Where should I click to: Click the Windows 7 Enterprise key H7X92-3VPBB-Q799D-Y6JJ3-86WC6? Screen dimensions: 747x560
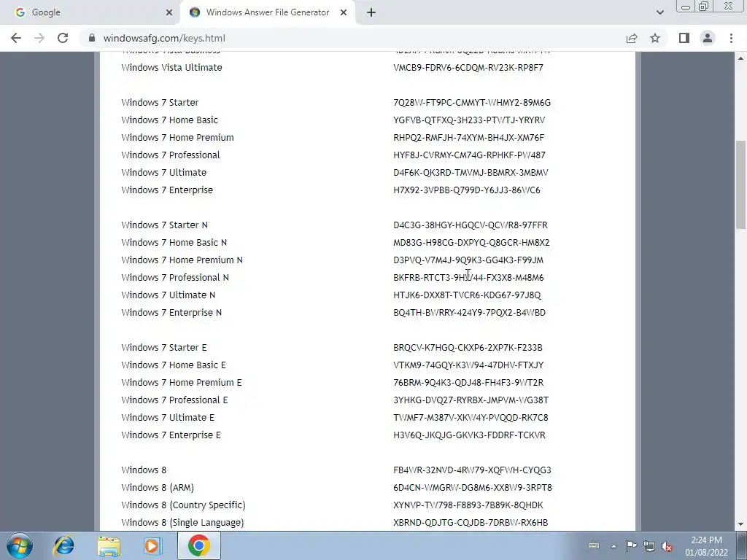(467, 190)
